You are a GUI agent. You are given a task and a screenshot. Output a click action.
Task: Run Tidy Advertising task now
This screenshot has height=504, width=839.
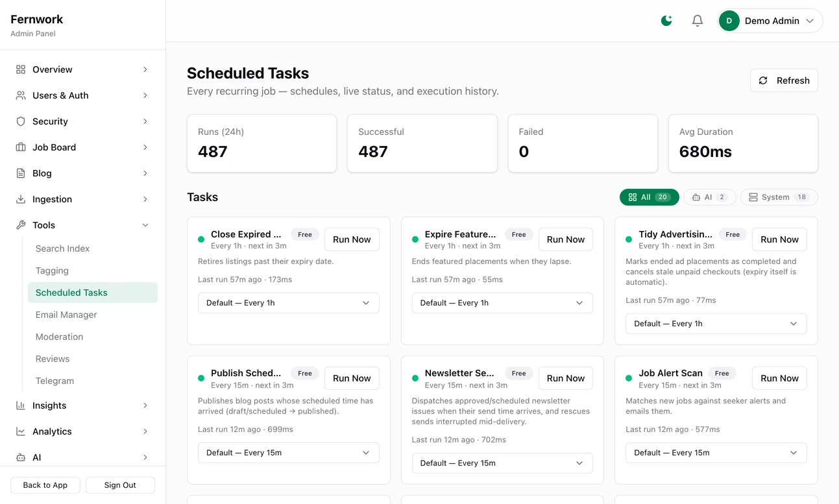pyautogui.click(x=779, y=239)
